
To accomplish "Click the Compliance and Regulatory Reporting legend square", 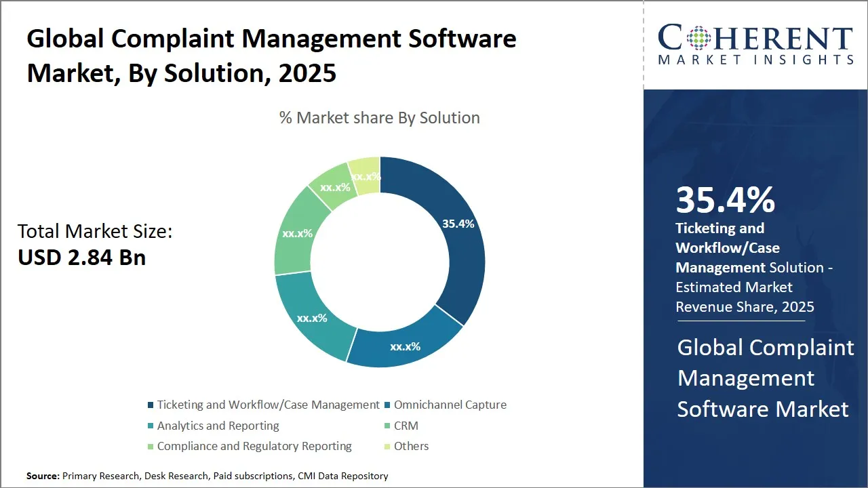I will click(151, 446).
